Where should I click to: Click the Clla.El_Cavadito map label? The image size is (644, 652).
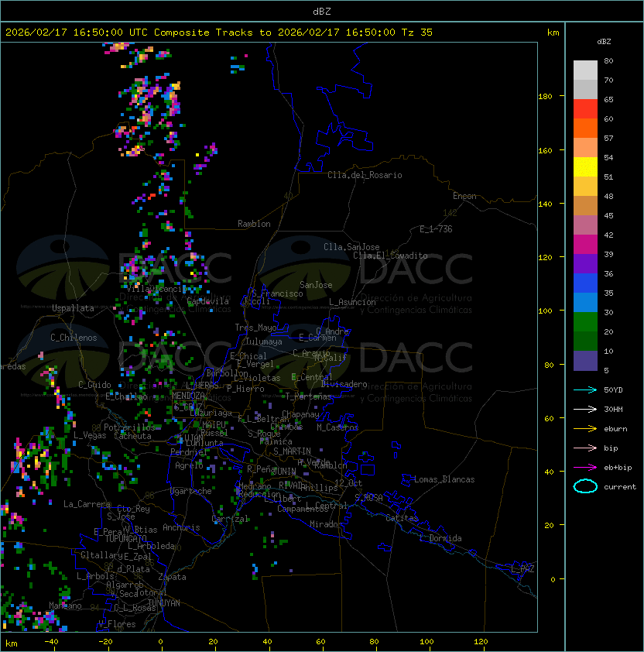tap(390, 256)
